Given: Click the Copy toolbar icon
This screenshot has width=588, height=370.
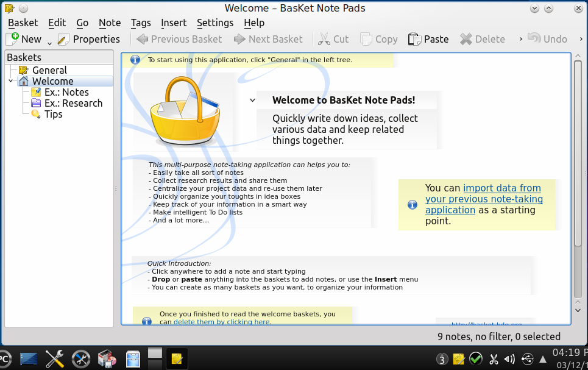Looking at the screenshot, I should (x=366, y=39).
